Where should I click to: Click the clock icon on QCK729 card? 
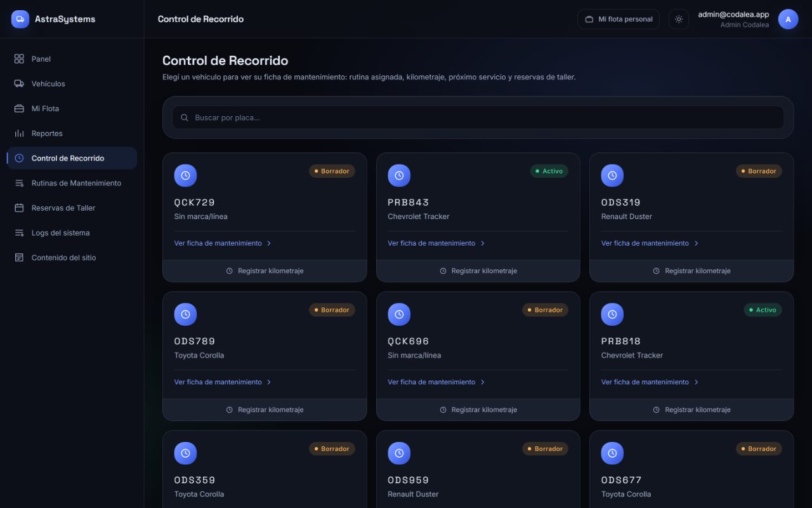185,175
